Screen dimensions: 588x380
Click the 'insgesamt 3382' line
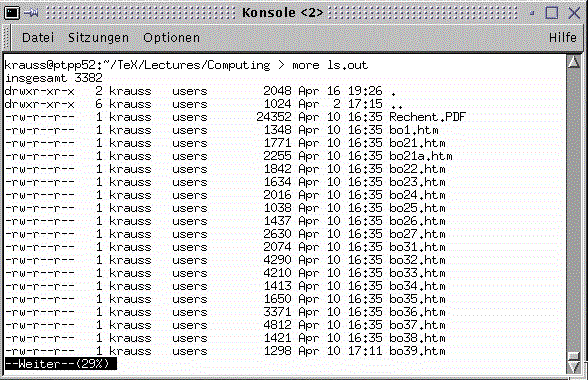pyautogui.click(x=53, y=78)
